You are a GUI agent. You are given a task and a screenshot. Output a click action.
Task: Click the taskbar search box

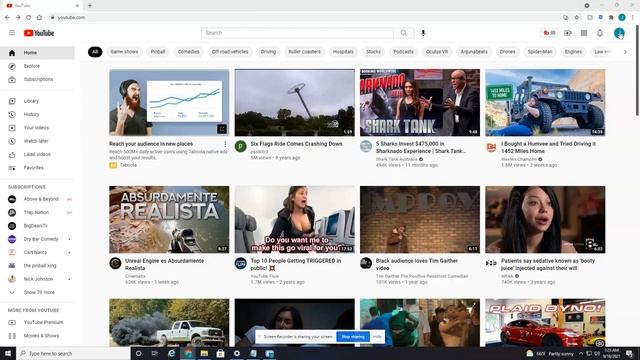coord(73,353)
